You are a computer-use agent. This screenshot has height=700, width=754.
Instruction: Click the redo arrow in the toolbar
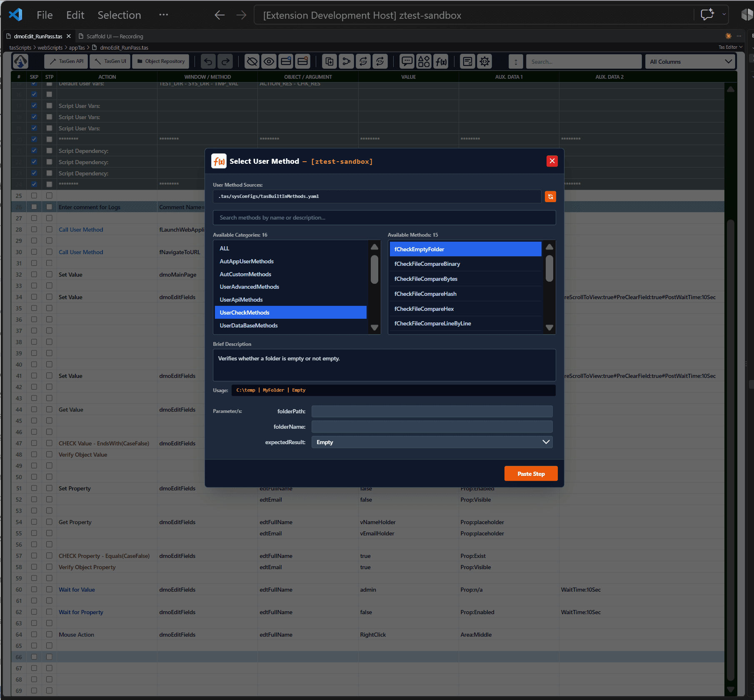coord(225,62)
